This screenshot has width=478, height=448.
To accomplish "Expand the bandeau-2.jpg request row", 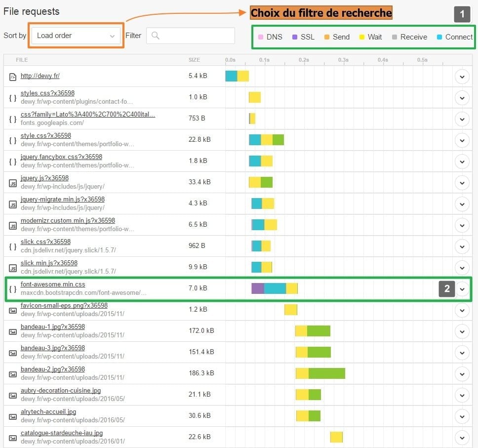I will coord(462,374).
